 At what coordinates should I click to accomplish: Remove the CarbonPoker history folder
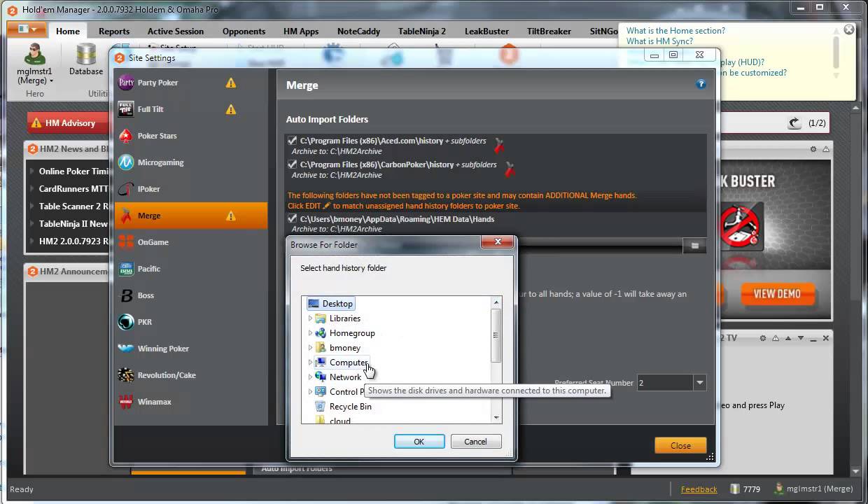510,169
